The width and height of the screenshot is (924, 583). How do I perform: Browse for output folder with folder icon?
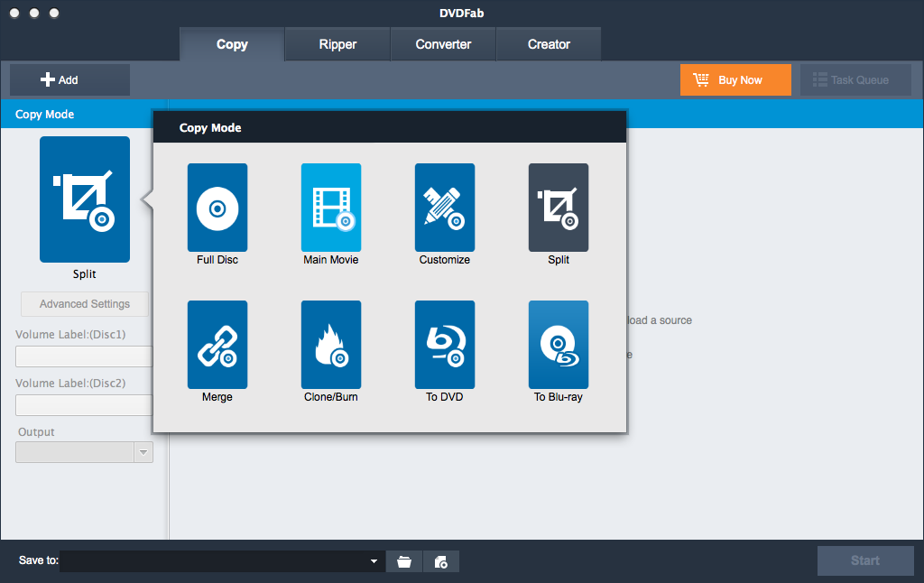404,561
